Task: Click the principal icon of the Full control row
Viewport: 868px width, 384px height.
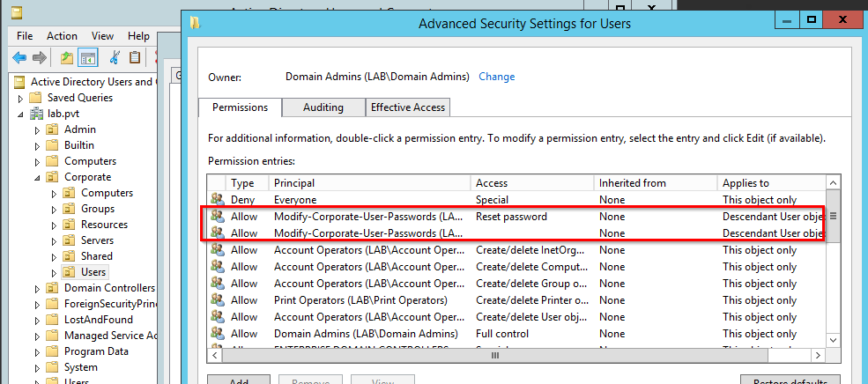Action: 217,334
